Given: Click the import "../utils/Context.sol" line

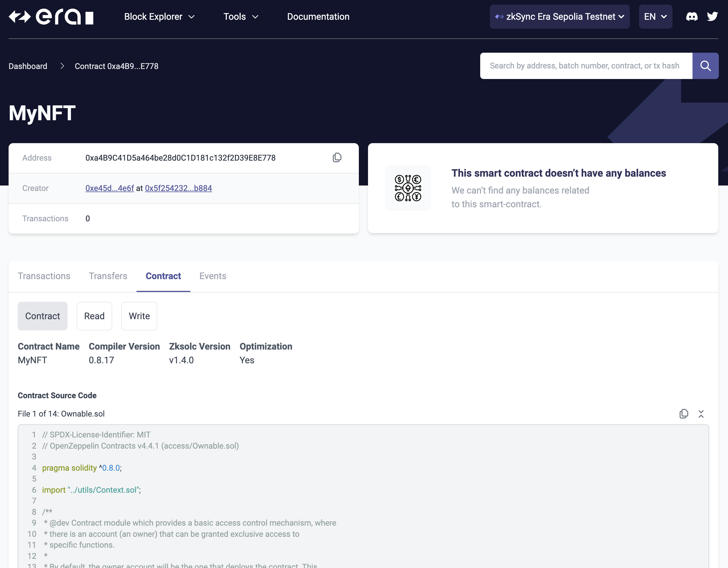Looking at the screenshot, I should pyautogui.click(x=92, y=490).
